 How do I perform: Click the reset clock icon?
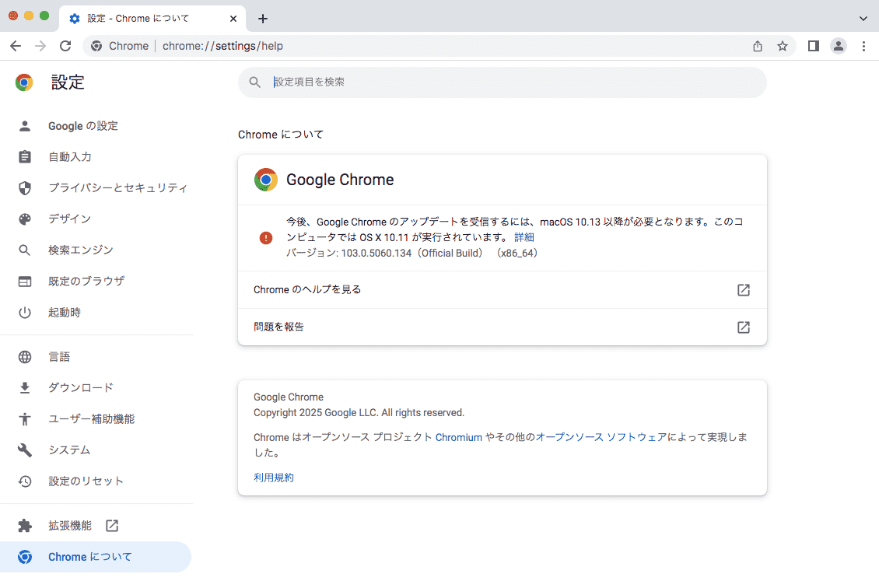pyautogui.click(x=25, y=481)
